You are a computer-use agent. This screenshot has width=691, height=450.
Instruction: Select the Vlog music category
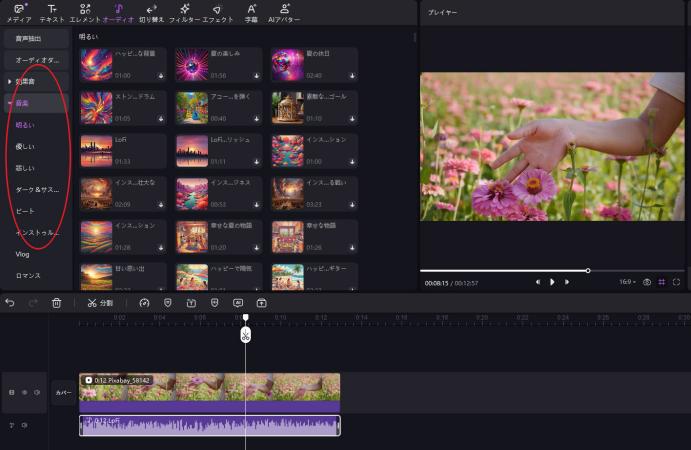[22, 254]
